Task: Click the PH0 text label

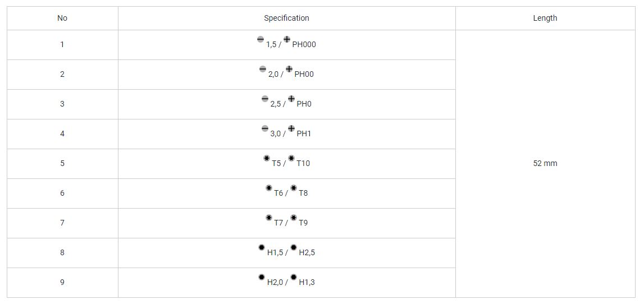Action: tap(304, 104)
